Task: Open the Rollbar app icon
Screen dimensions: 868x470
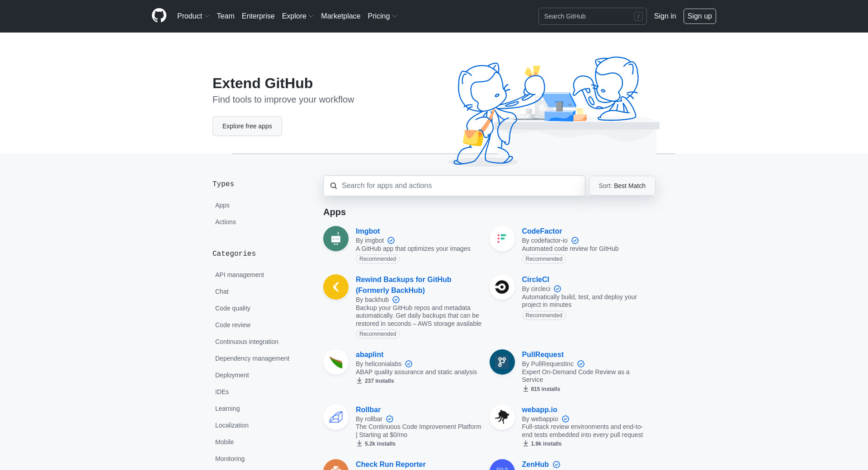Action: click(336, 417)
